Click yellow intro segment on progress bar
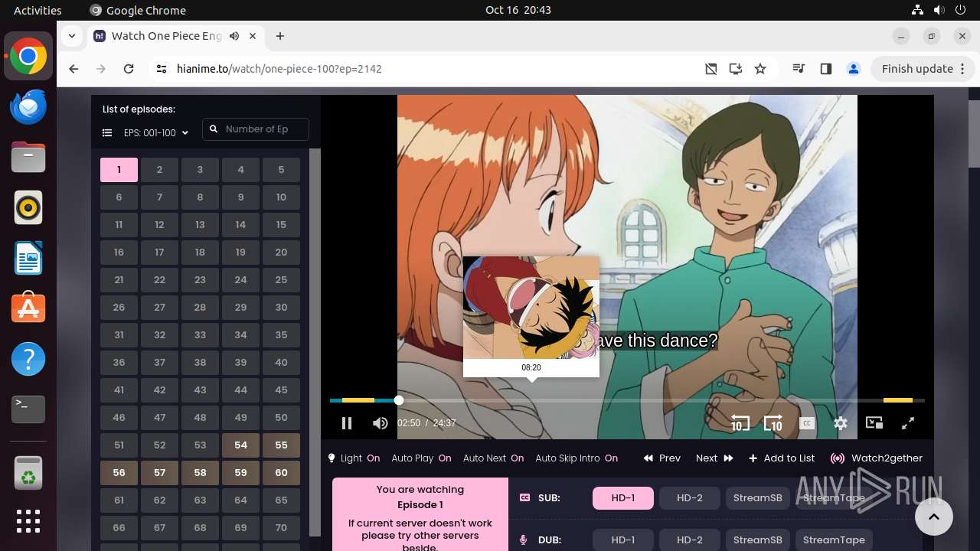The height and width of the screenshot is (551, 980). tap(358, 400)
